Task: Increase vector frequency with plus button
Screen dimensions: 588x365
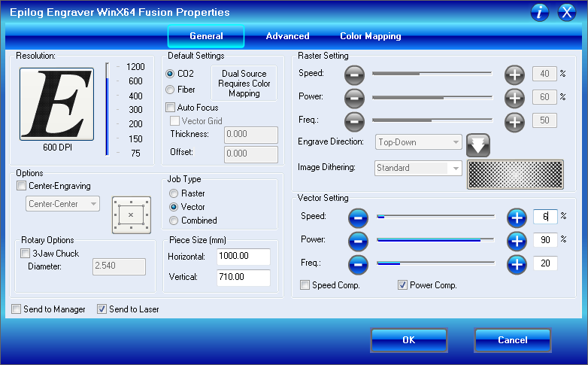Action: click(517, 265)
